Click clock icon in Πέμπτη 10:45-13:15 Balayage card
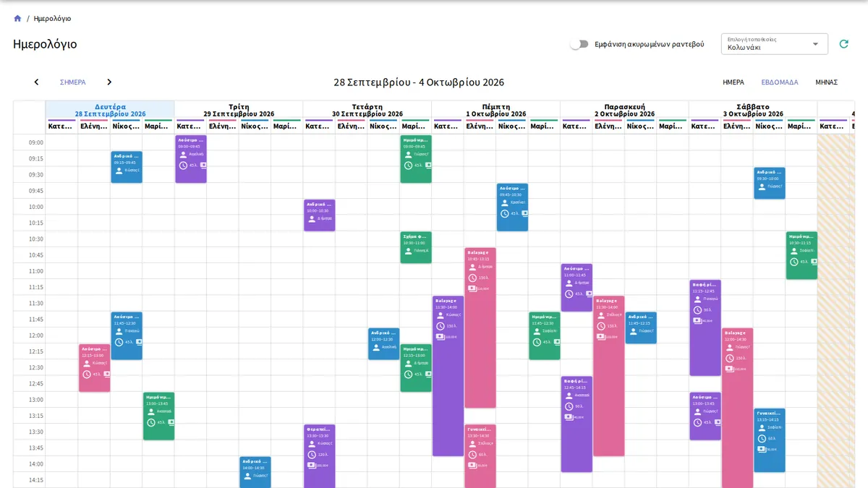 [x=472, y=278]
